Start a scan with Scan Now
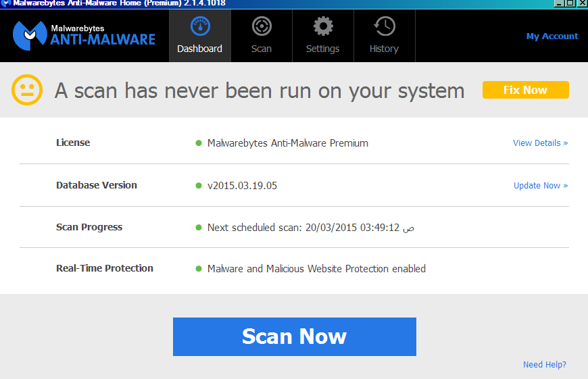This screenshot has height=379, width=588. [294, 336]
